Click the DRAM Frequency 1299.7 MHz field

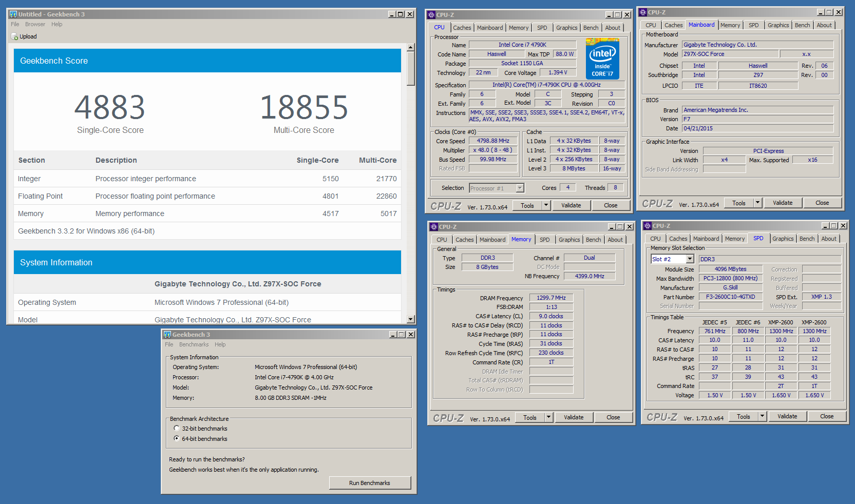coord(551,298)
